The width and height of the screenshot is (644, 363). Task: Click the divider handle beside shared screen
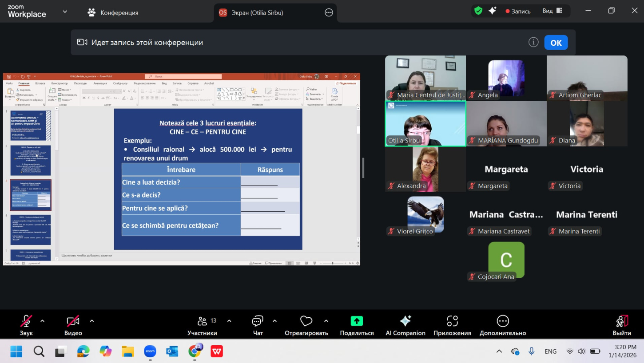pos(363,168)
